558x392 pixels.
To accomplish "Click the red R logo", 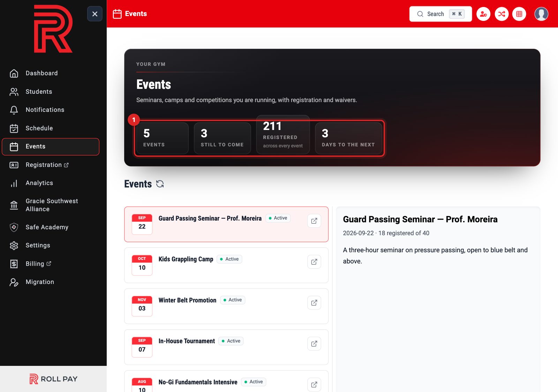I will pyautogui.click(x=53, y=29).
